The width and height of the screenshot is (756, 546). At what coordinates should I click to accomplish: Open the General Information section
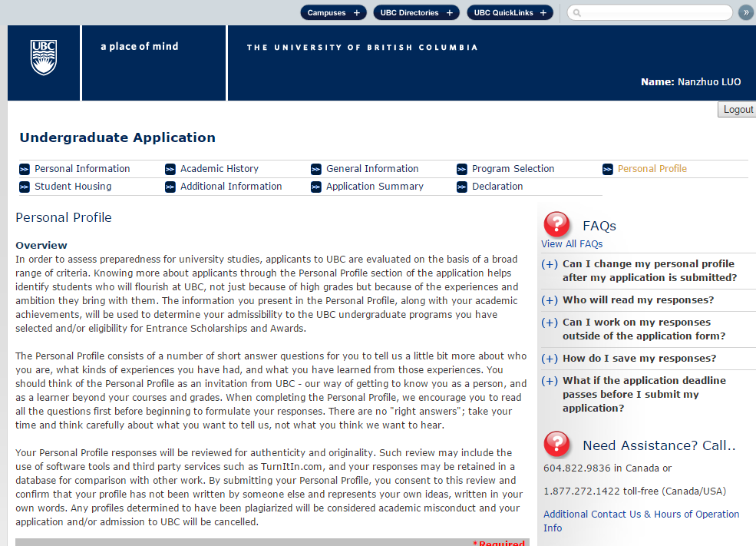[x=372, y=169]
